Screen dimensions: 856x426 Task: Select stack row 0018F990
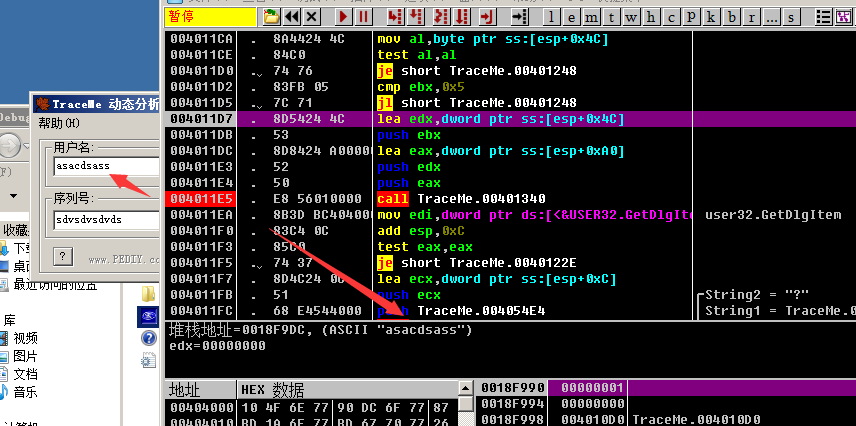coord(666,388)
